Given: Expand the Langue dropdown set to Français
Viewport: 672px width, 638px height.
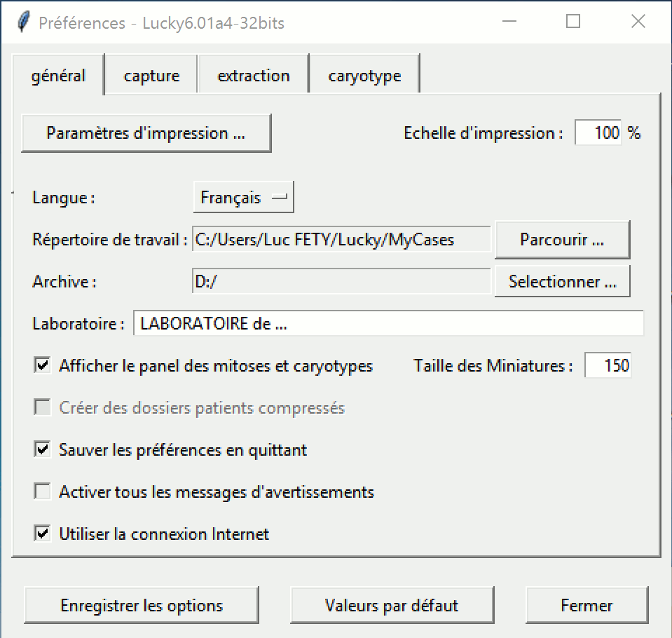Looking at the screenshot, I should click(243, 198).
